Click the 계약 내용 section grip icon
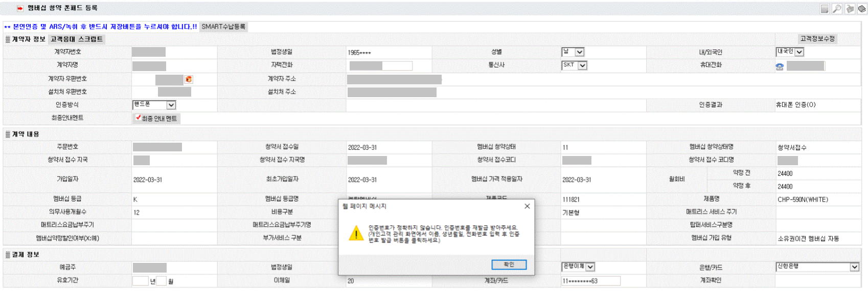 (8, 134)
